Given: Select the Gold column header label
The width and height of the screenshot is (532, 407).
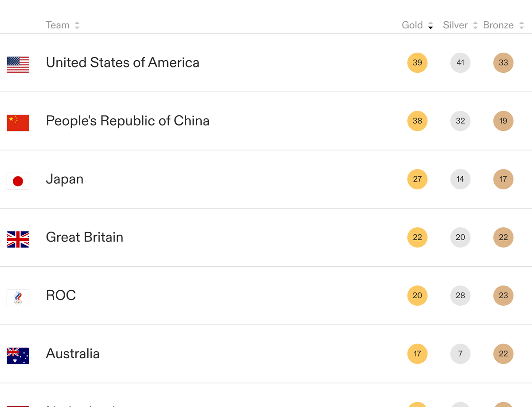Looking at the screenshot, I should coord(412,25).
